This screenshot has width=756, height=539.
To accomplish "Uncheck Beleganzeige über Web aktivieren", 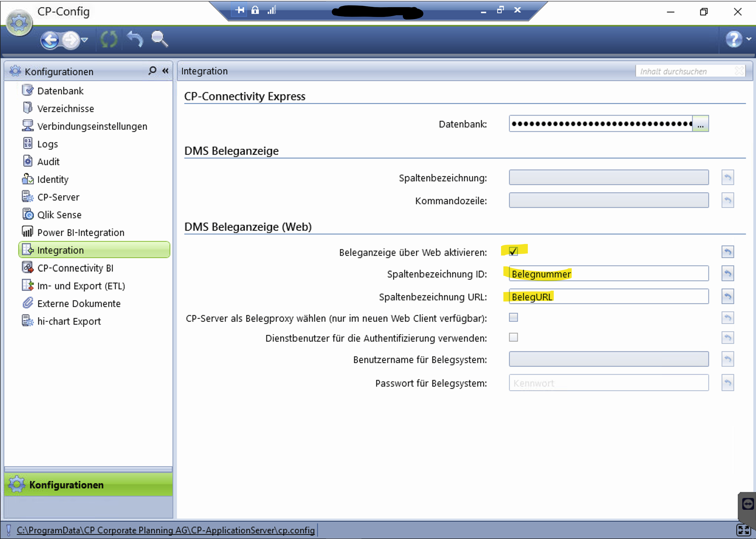I will click(513, 251).
